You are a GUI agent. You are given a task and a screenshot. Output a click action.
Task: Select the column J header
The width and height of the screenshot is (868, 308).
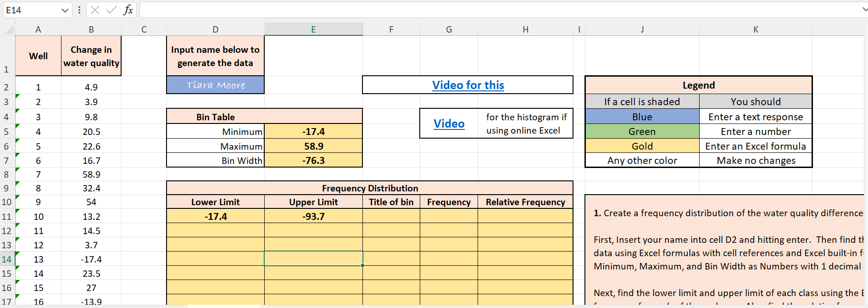point(642,29)
